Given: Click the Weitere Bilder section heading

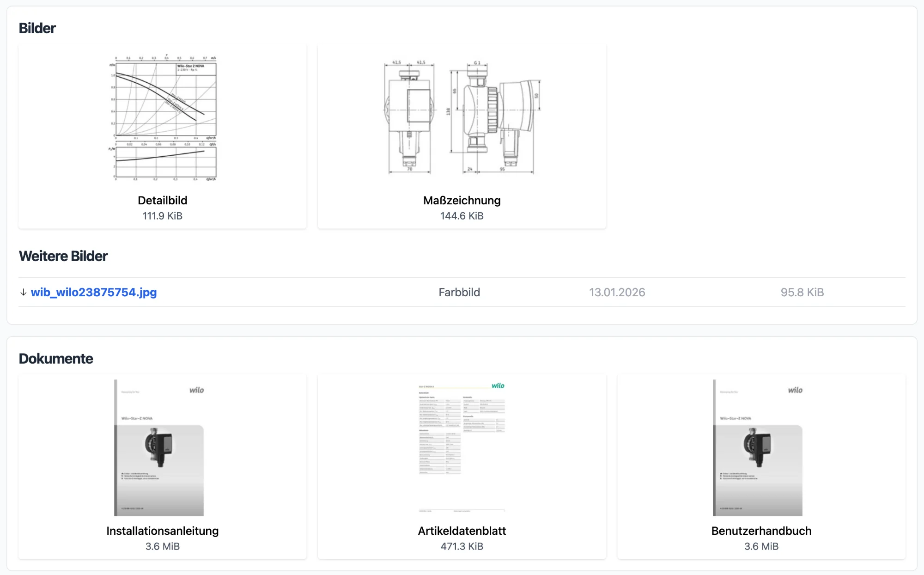Looking at the screenshot, I should tap(63, 256).
